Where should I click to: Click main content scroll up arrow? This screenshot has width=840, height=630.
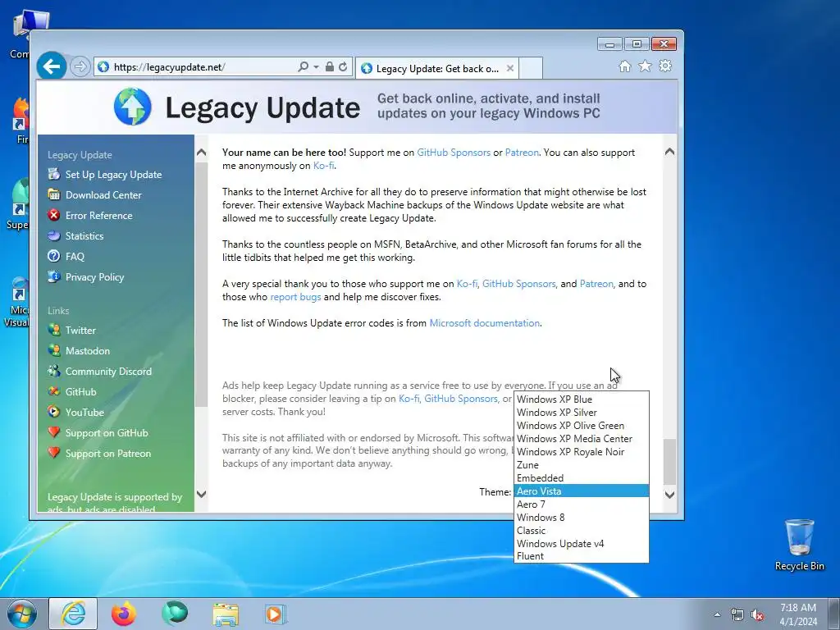click(669, 152)
